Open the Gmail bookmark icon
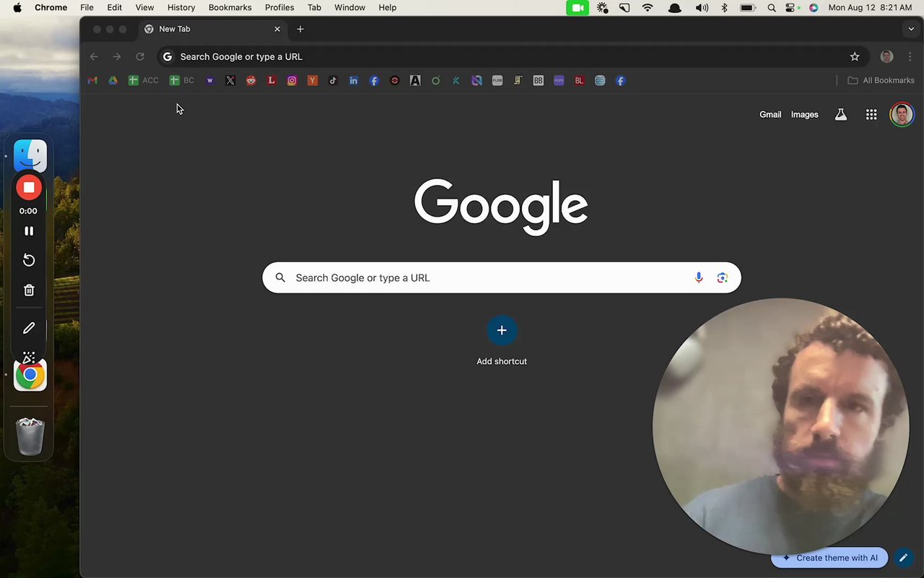The width and height of the screenshot is (924, 578). [x=92, y=81]
